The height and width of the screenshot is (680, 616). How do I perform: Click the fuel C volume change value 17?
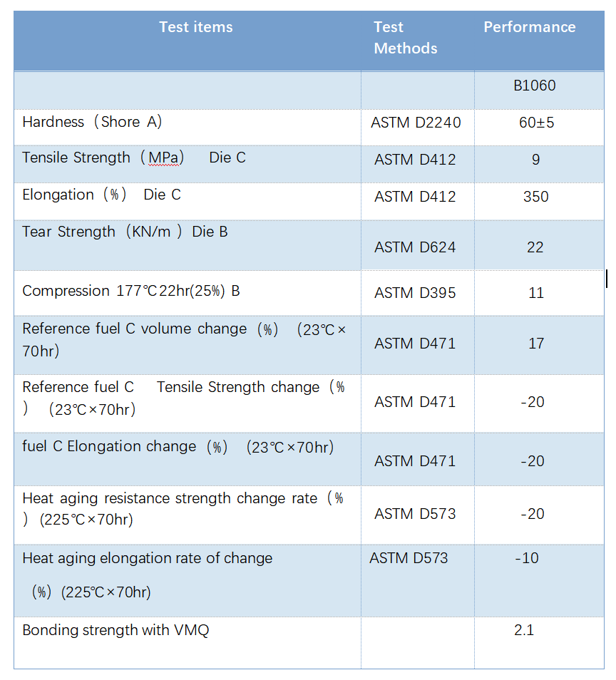(x=536, y=344)
